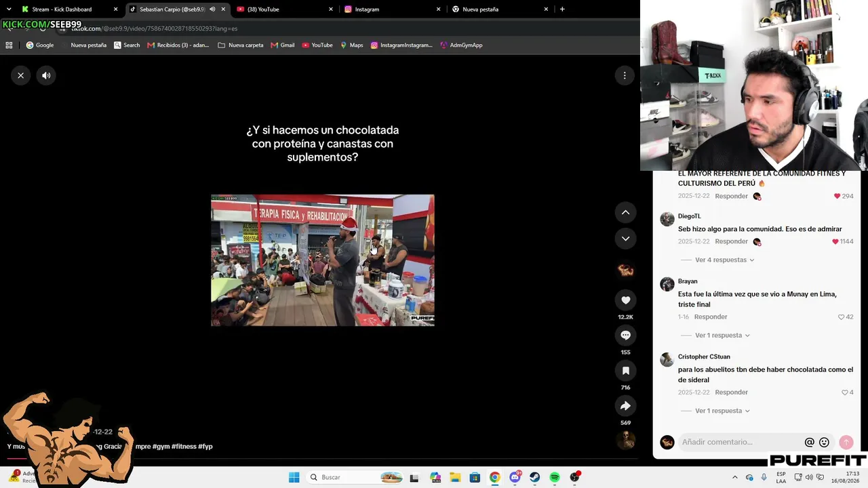This screenshot has height=488, width=868.
Task: Switch to the Stream - Kick Dashboard tab
Action: [x=64, y=9]
